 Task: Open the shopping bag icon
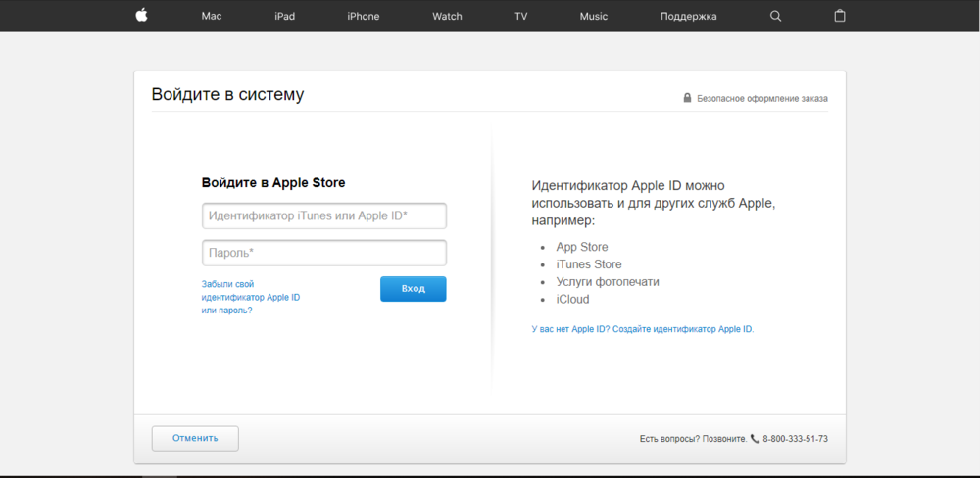pyautogui.click(x=840, y=16)
